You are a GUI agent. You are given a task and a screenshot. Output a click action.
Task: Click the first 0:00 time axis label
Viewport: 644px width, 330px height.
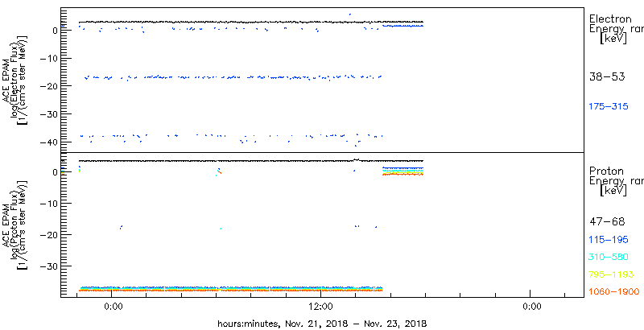(x=112, y=306)
